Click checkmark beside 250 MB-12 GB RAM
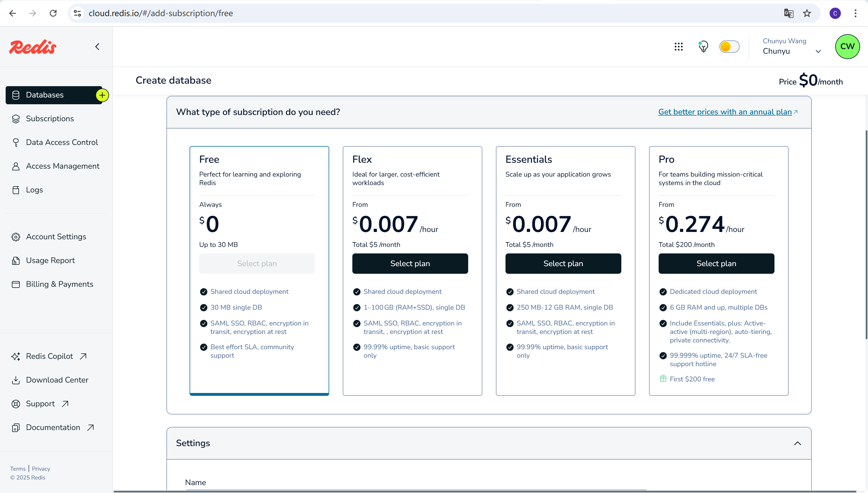 (x=510, y=307)
